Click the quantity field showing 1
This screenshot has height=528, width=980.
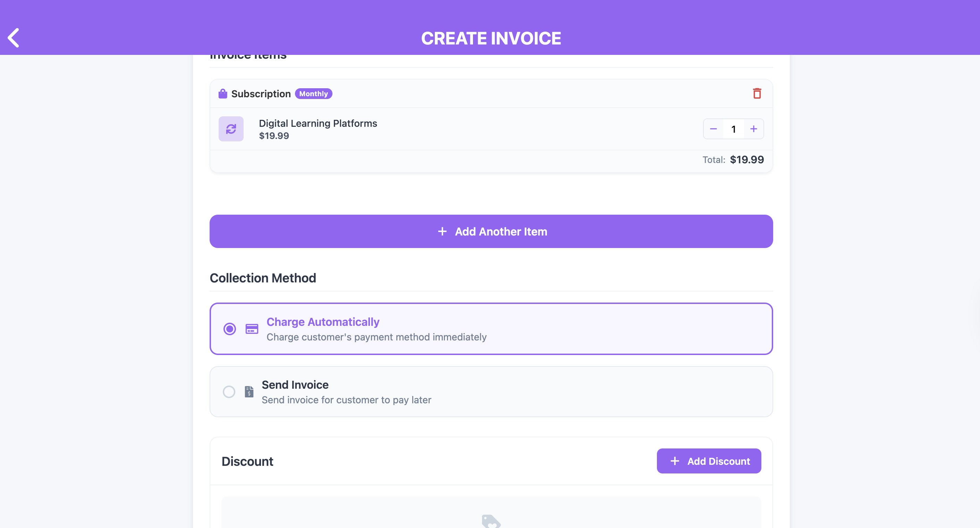[x=733, y=129]
